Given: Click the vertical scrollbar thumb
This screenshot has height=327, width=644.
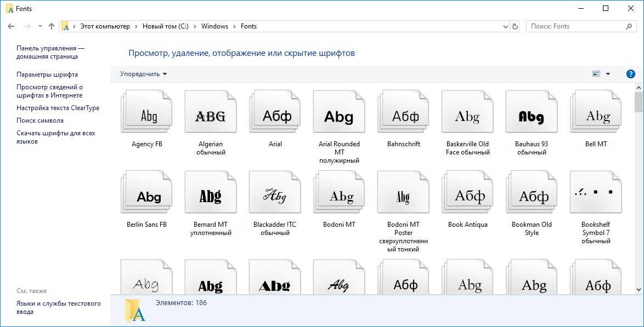Looking at the screenshot, I should coord(639,102).
